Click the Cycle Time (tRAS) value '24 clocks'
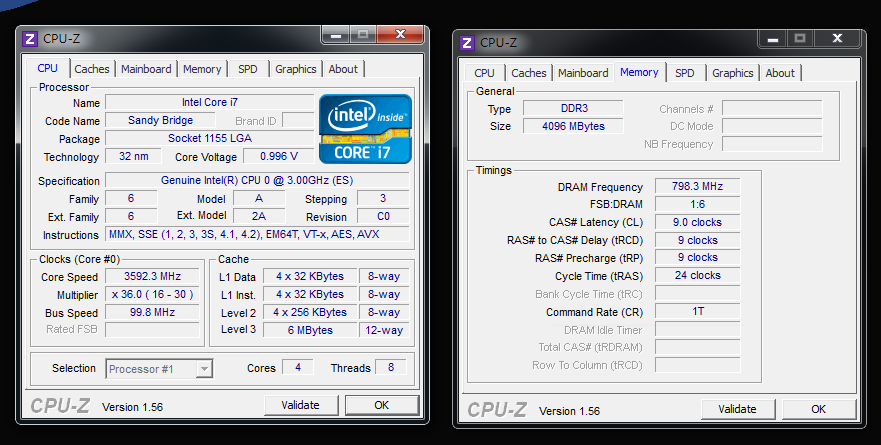The width and height of the screenshot is (881, 445). click(697, 275)
